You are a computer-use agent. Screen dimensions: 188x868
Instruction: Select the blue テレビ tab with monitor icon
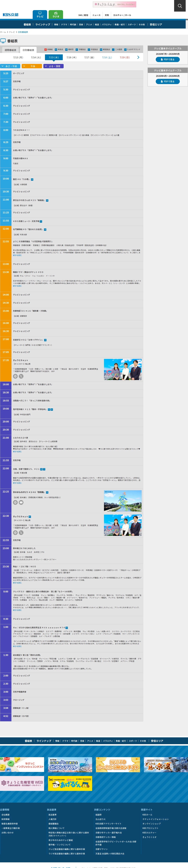coord(40,14)
